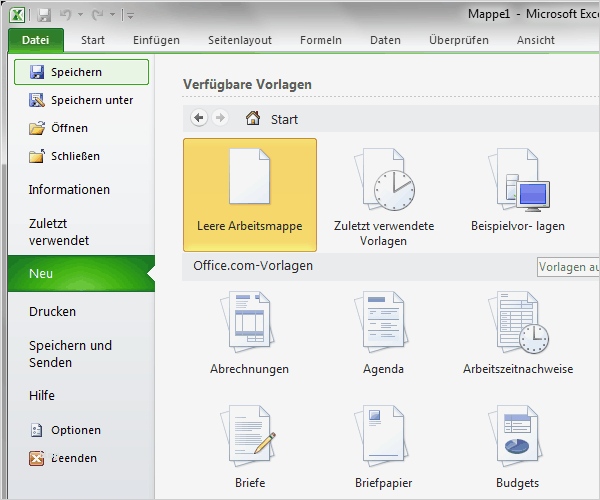Open the Briefpapier template category

click(383, 447)
